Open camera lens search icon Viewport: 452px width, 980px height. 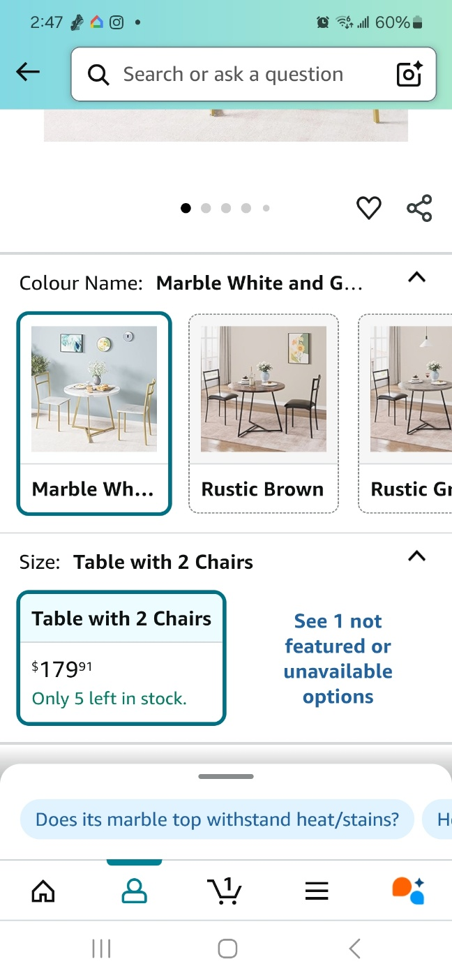click(409, 74)
